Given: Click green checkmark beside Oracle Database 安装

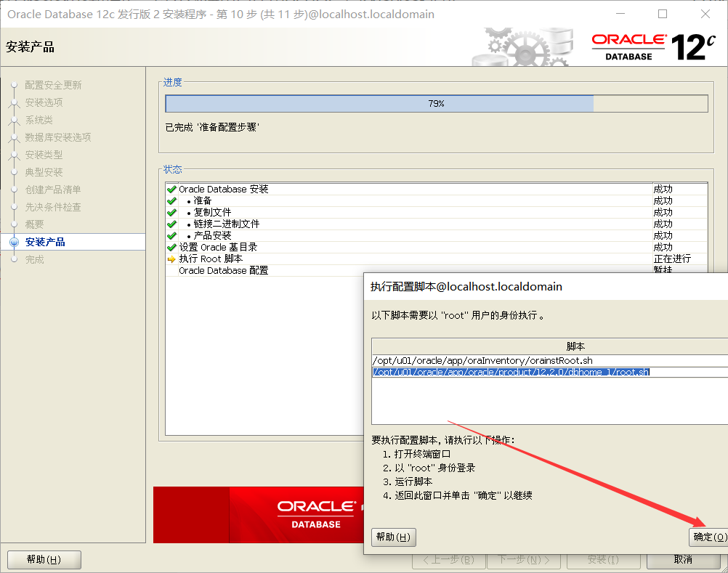Looking at the screenshot, I should pos(171,190).
